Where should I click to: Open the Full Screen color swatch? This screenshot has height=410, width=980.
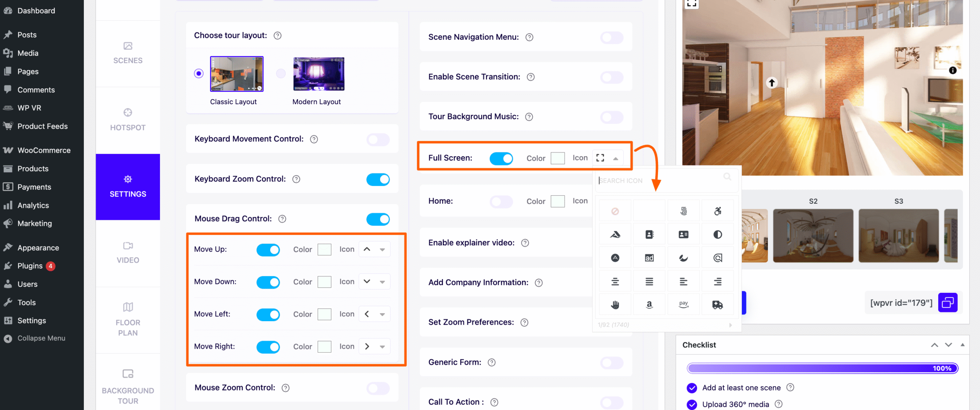[557, 158]
